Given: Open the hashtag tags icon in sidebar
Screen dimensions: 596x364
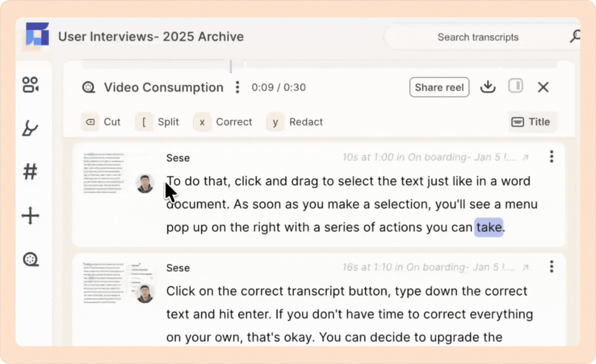Looking at the screenshot, I should [30, 171].
